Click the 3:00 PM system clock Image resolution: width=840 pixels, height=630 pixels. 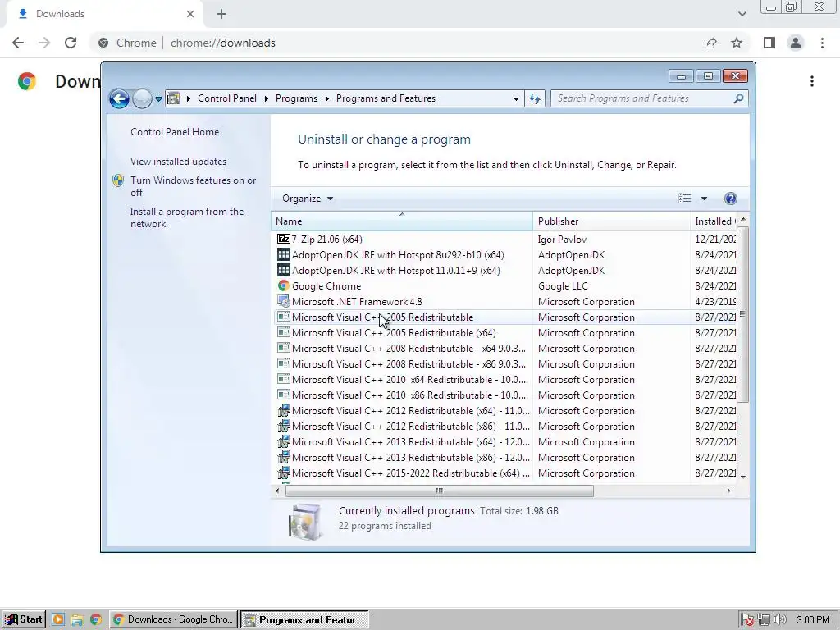(x=812, y=620)
